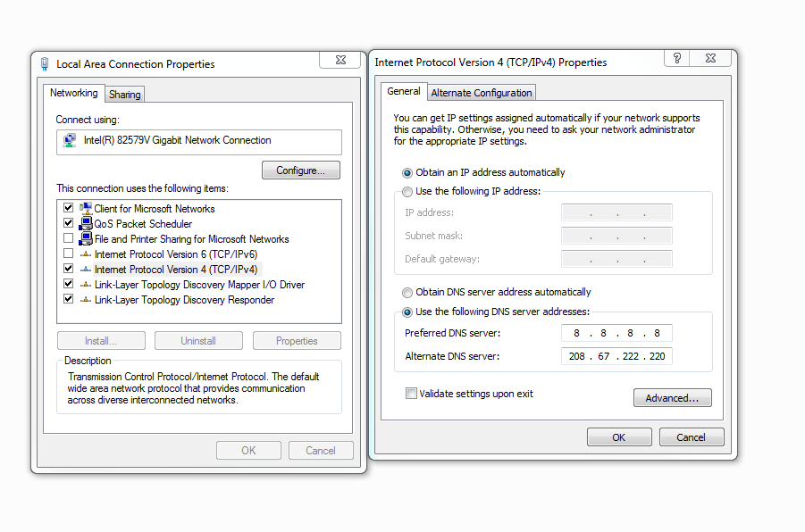Select QoS Packet Scheduler row
The height and width of the screenshot is (532, 805).
[x=143, y=224]
